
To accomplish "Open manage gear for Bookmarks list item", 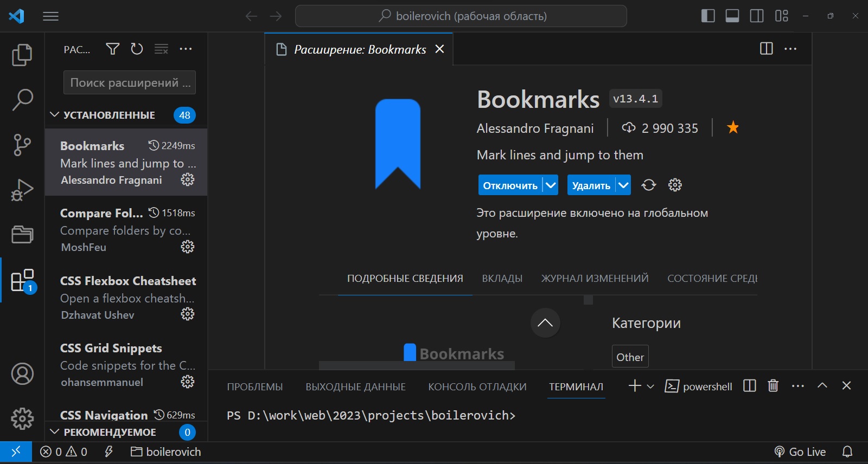I will [x=188, y=179].
